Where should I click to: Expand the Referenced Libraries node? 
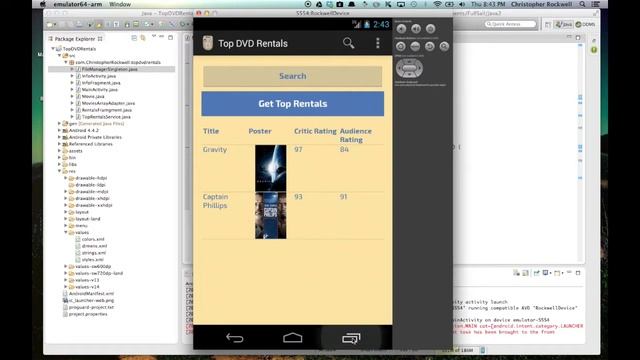coord(59,144)
